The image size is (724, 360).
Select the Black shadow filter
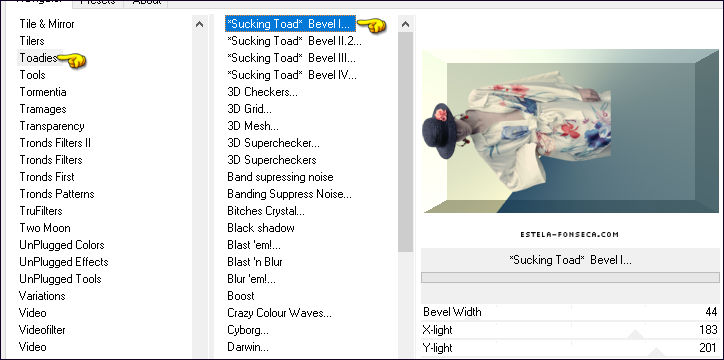[x=260, y=228]
